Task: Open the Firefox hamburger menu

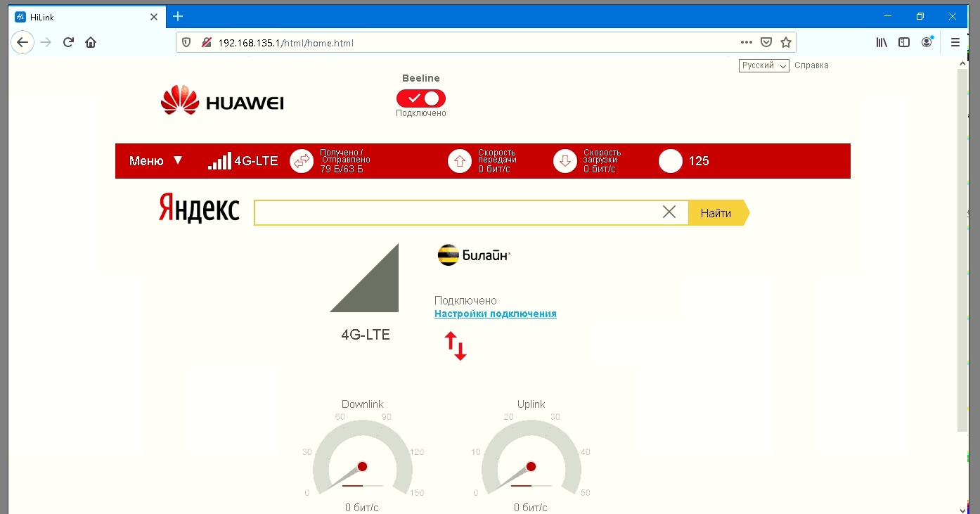Action: pyautogui.click(x=955, y=42)
